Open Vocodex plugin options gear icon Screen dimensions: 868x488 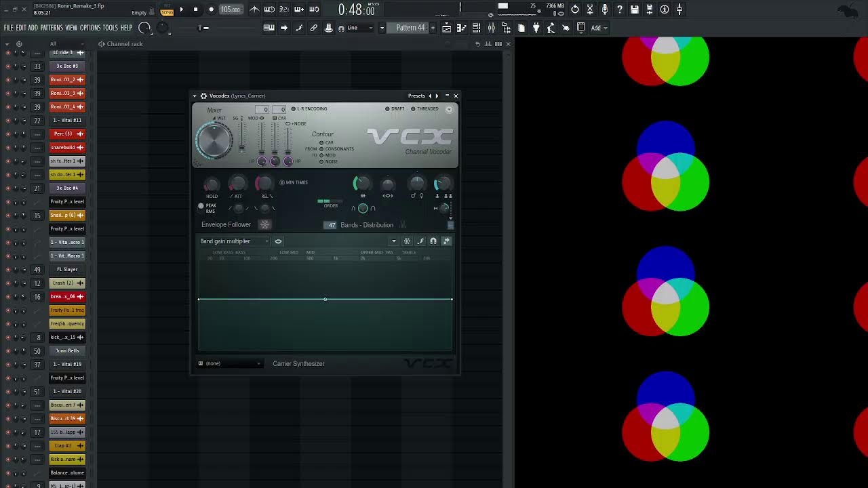(x=203, y=96)
